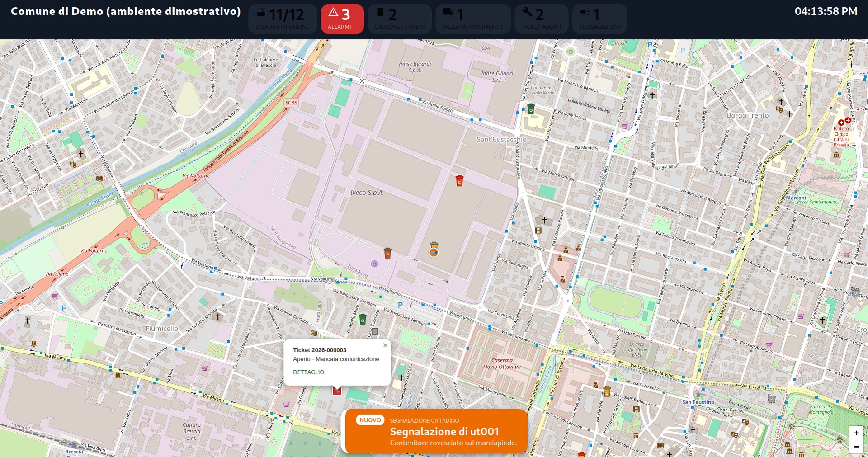Zoom out the map
Screen dimensions: 868x457
coord(856,447)
